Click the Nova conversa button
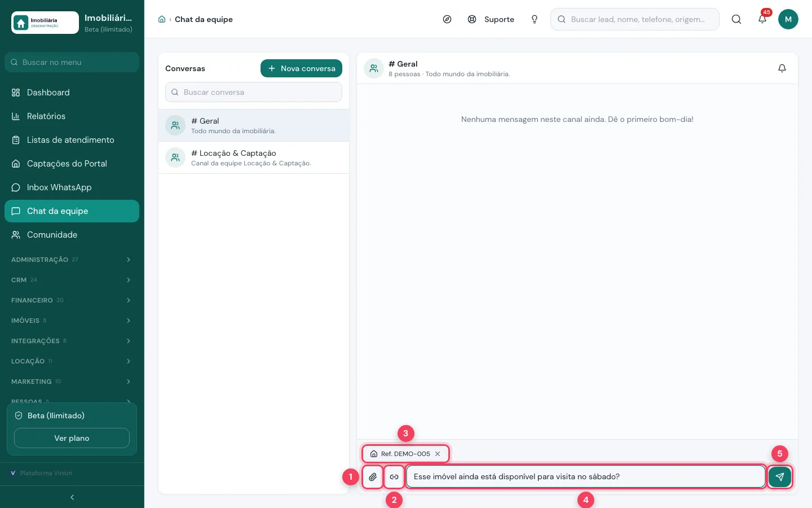 pos(301,68)
